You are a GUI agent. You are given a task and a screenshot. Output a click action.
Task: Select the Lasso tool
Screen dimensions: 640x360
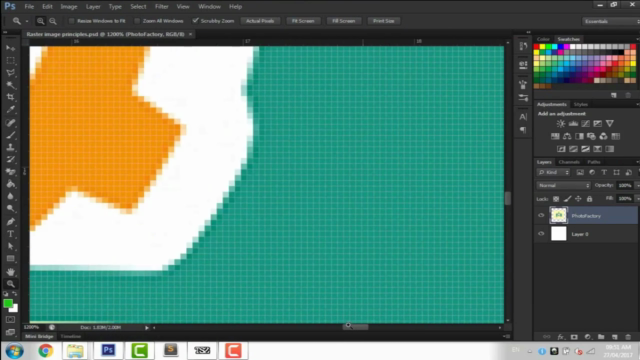coord(11,73)
